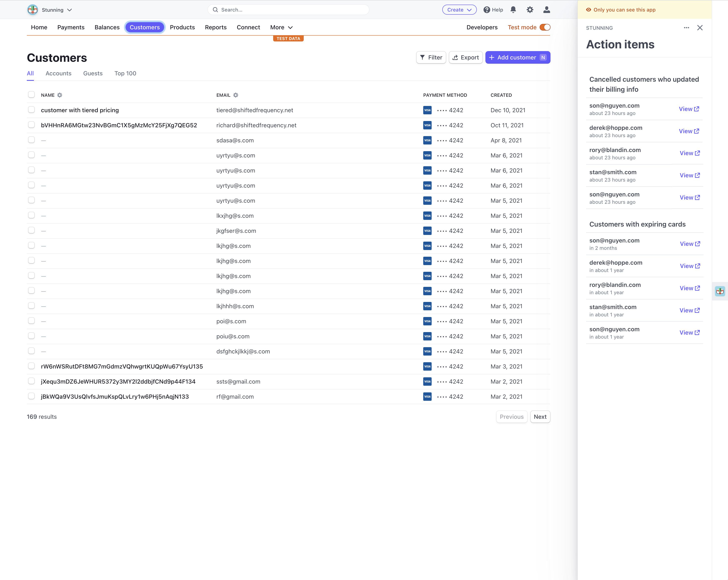Image resolution: width=728 pixels, height=580 pixels.
Task: Switch to the Accounts tab
Action: coord(58,73)
